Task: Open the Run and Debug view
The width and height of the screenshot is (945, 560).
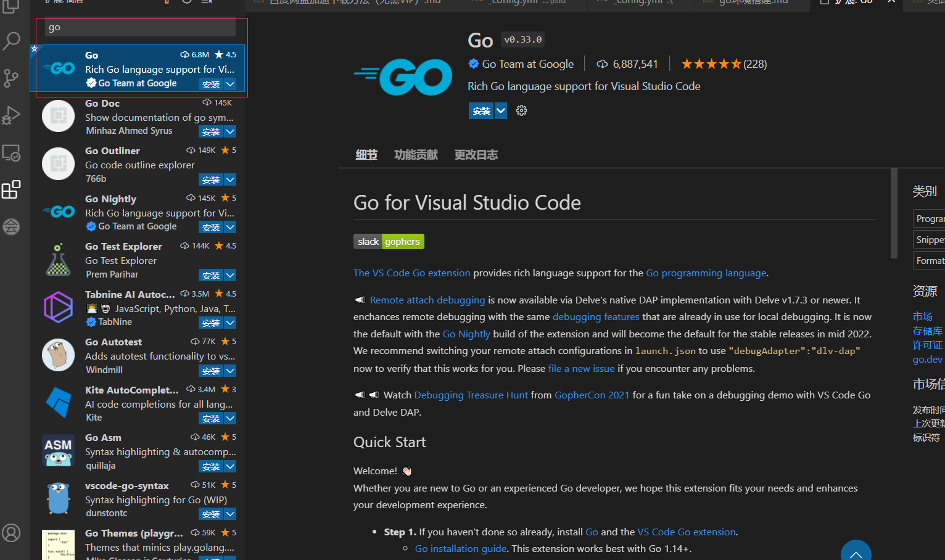Action: click(x=11, y=115)
